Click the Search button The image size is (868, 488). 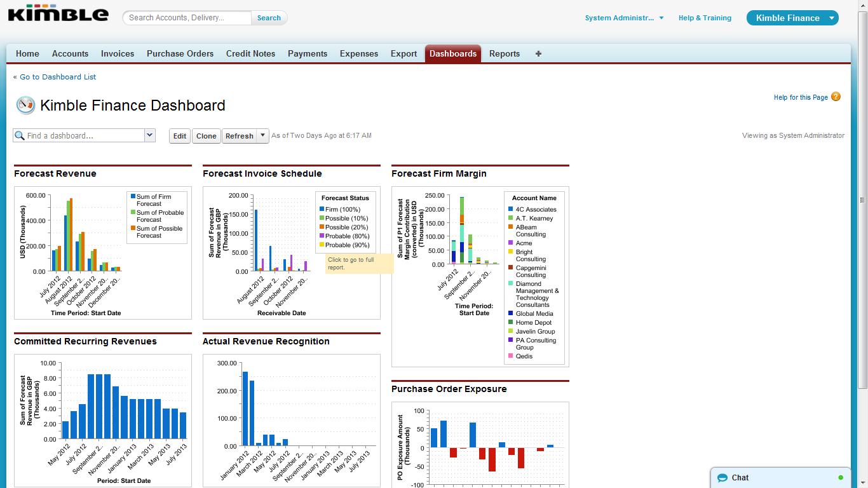coord(269,18)
